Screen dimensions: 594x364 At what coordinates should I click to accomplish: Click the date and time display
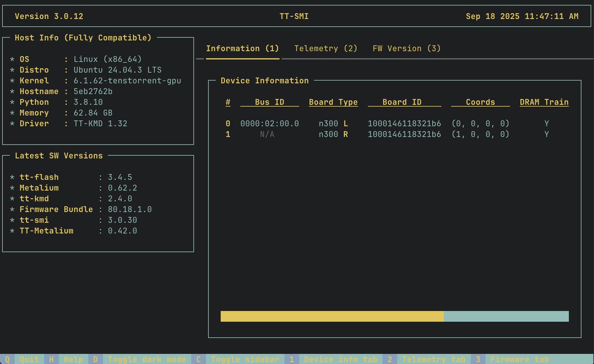[x=522, y=16]
